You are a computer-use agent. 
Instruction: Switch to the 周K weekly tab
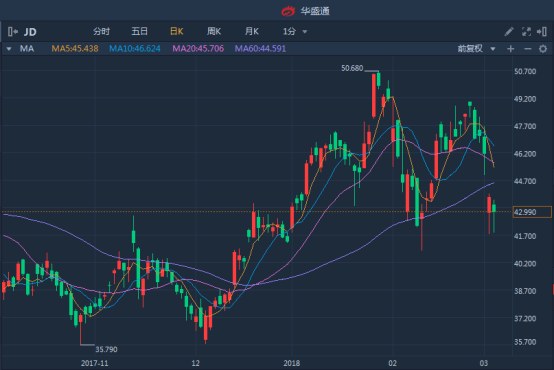click(x=214, y=31)
